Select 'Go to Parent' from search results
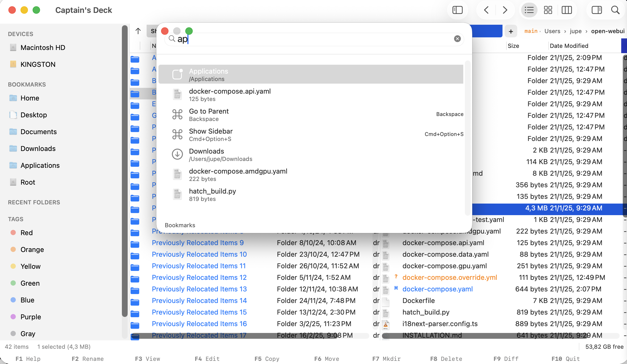This screenshot has height=364, width=627. pyautogui.click(x=209, y=114)
